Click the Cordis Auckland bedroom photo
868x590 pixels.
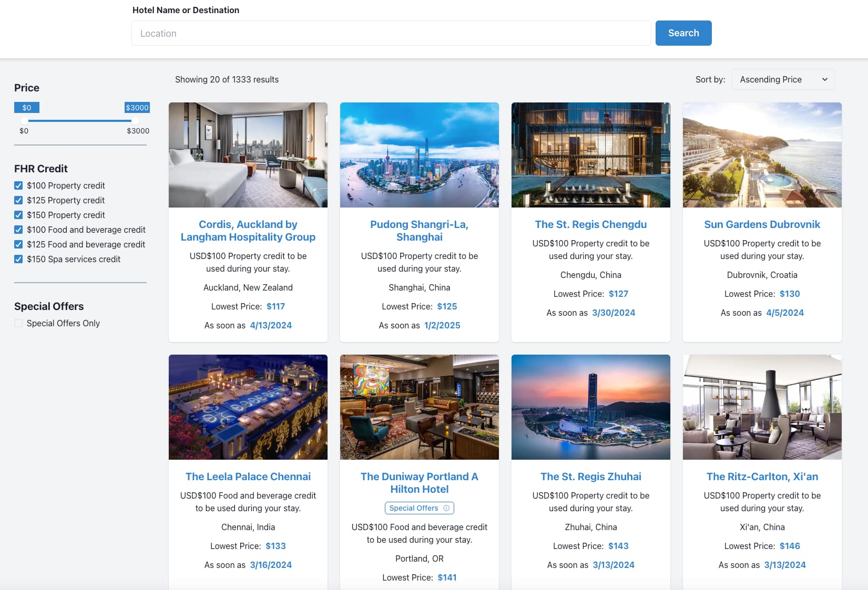click(248, 155)
